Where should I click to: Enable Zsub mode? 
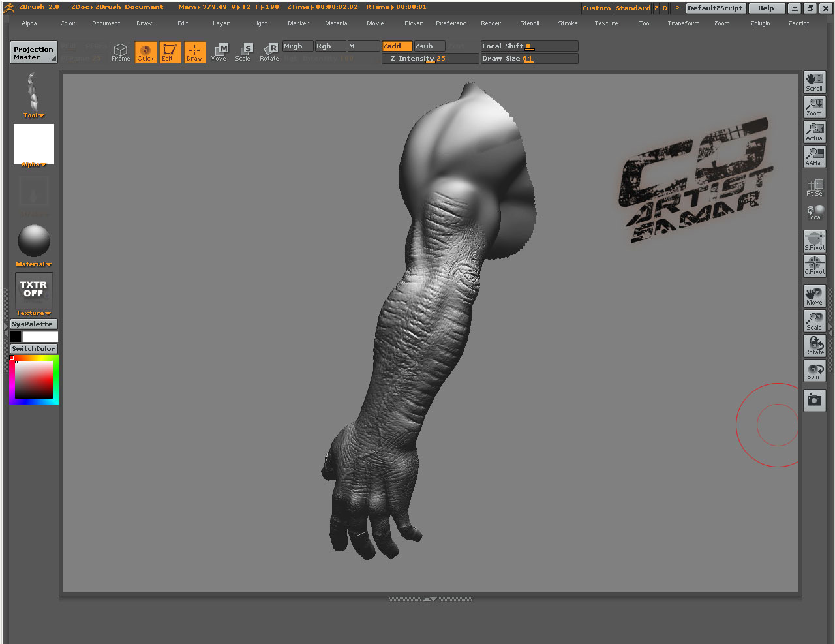click(x=428, y=46)
